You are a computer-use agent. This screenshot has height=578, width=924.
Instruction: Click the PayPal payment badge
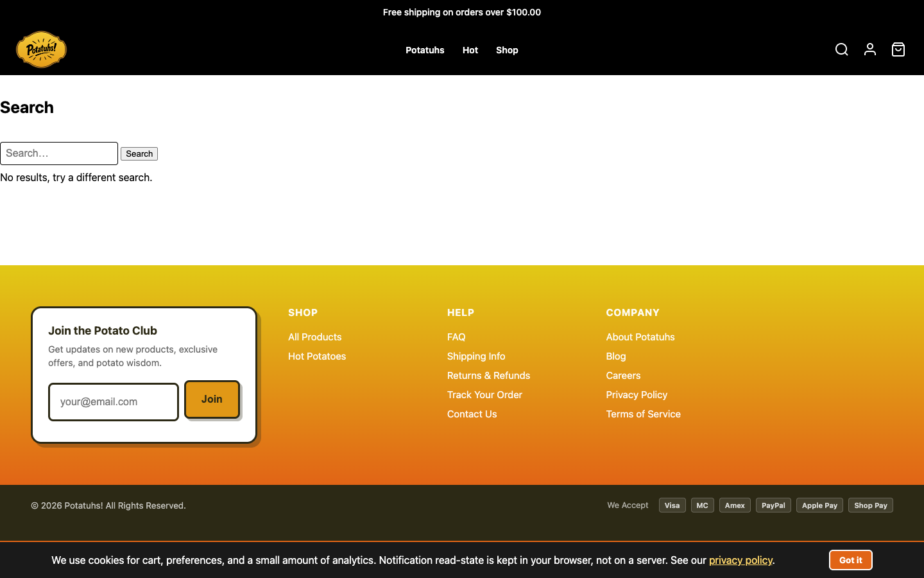tap(773, 505)
